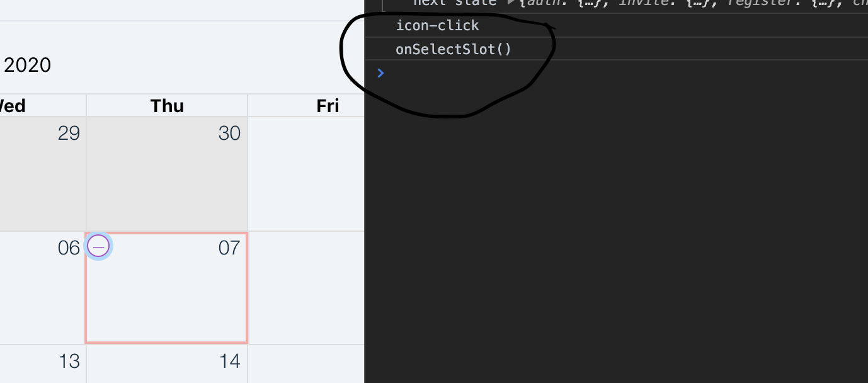Image resolution: width=868 pixels, height=383 pixels.
Task: Click the circled remove icon in the calendar
Action: (98, 246)
